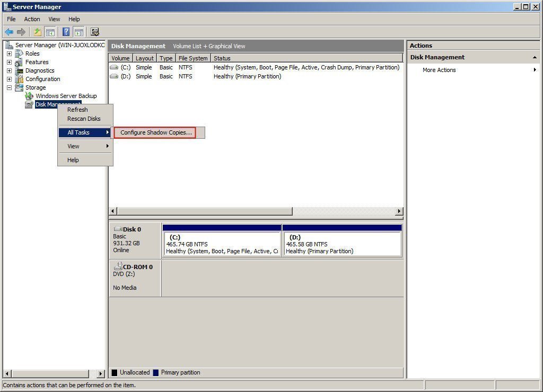
Task: Click the D: volume drive icon
Action: [x=114, y=76]
